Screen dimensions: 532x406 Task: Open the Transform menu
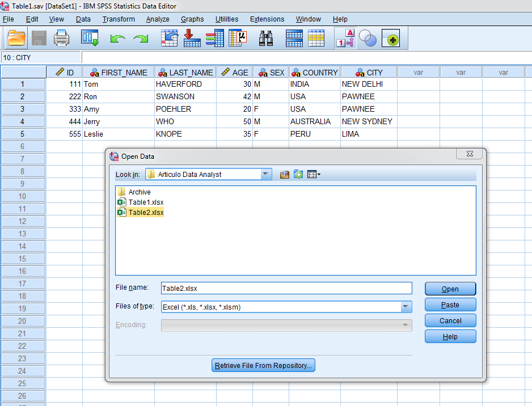pos(119,19)
